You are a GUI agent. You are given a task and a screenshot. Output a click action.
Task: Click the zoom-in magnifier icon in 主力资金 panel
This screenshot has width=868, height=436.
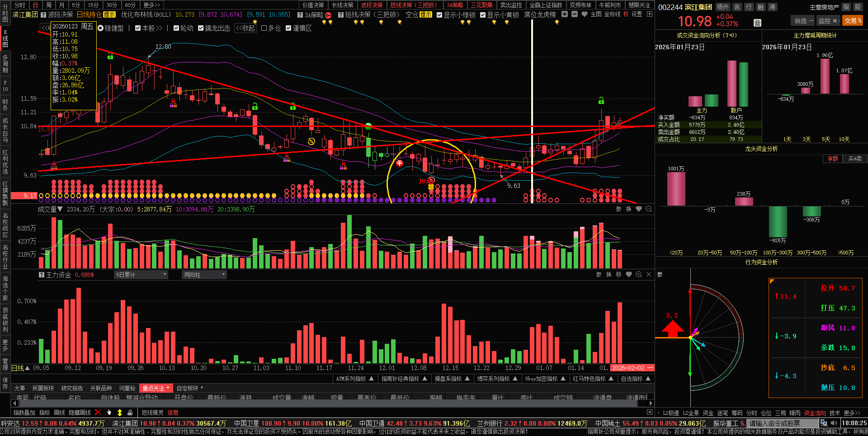[x=639, y=274]
